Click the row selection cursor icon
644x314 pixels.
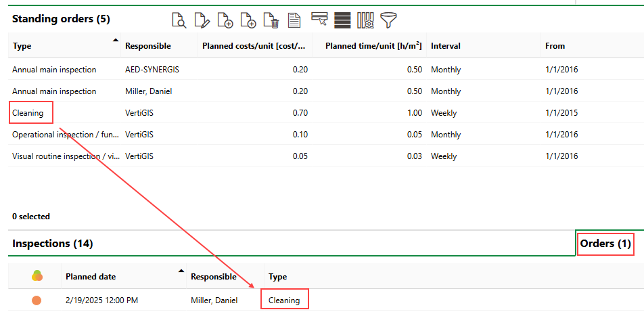[319, 20]
